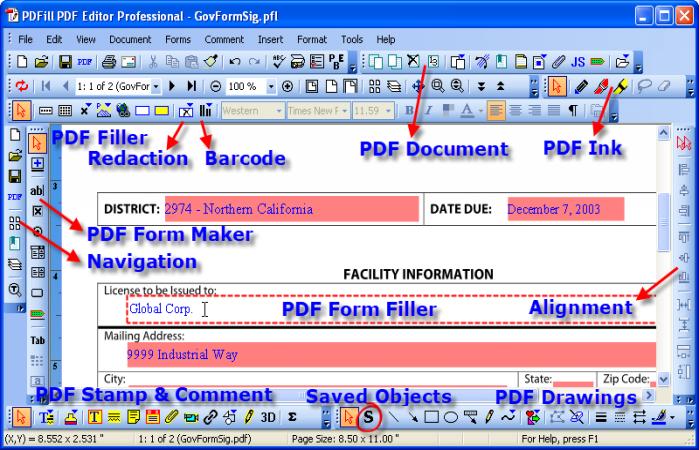Open the Western script dropdown
The height and width of the screenshot is (450, 699).
(279, 111)
